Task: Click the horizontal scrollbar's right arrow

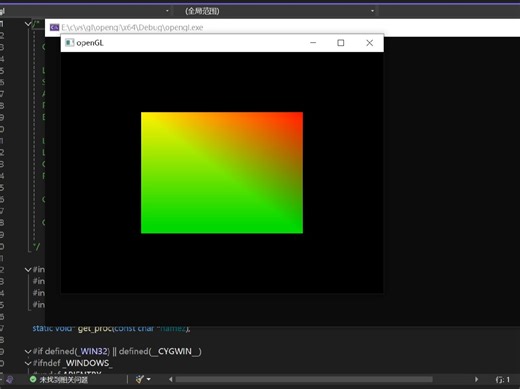Action: pyautogui.click(x=476, y=379)
